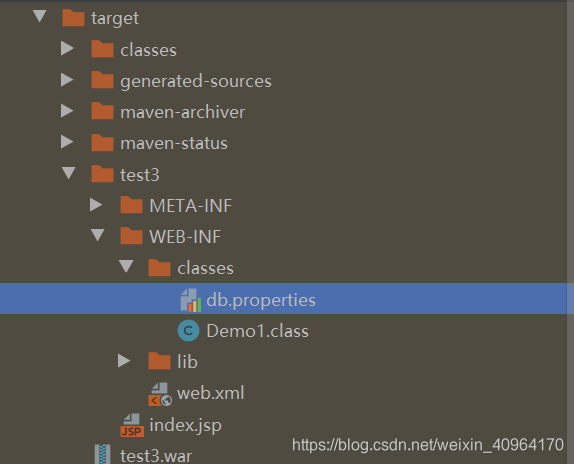This screenshot has width=574, height=464.
Task: Click the META-INF folder icon
Action: (x=131, y=205)
